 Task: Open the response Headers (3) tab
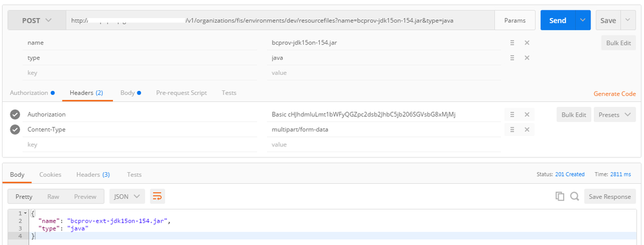(x=93, y=175)
